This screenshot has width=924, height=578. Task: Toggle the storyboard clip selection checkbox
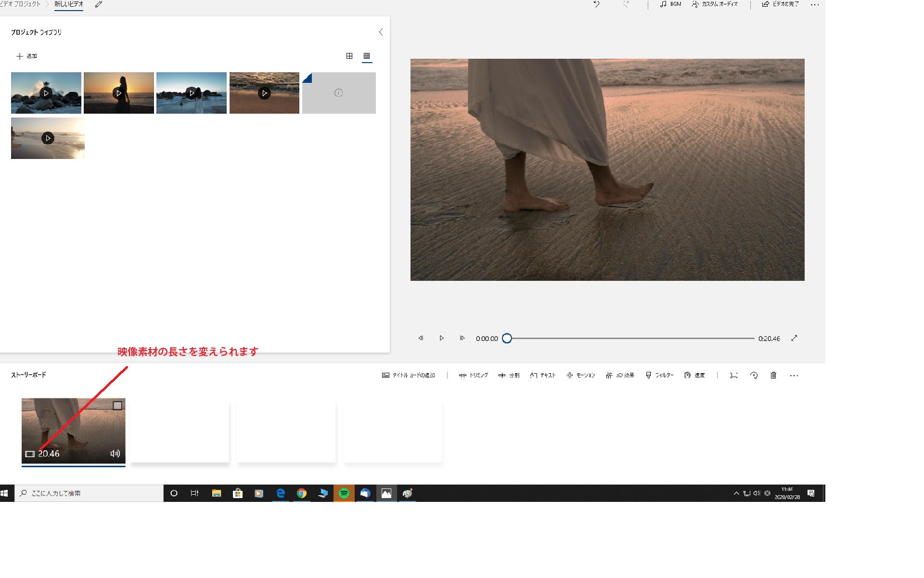tap(117, 406)
